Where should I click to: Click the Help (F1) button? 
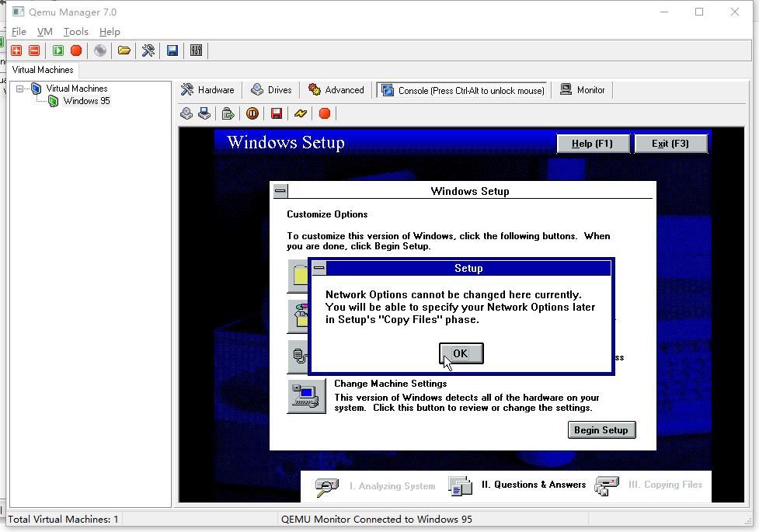(x=593, y=144)
